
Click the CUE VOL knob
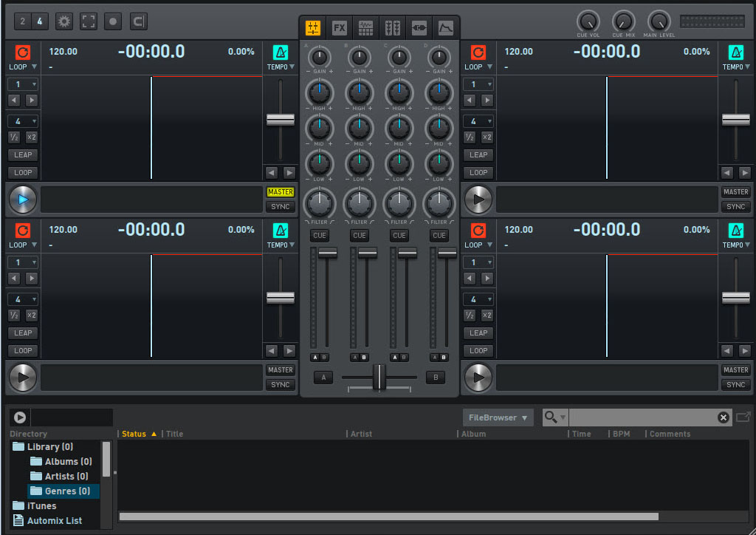tap(588, 21)
